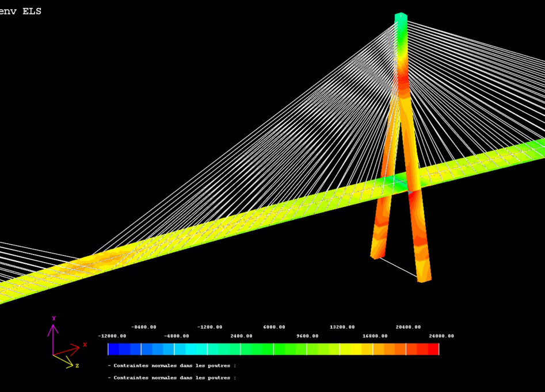The width and height of the screenshot is (545, 392).
Task: Click the white tie beam between pylon legs
Action: (398, 267)
